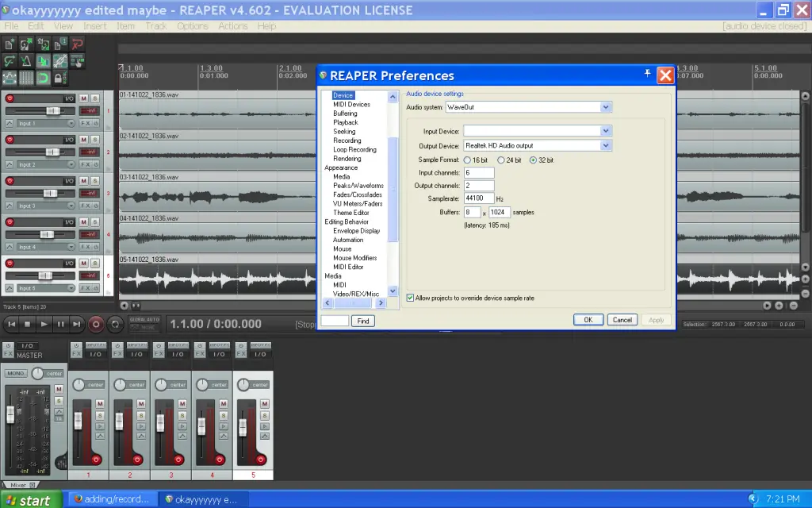Open Theme Editor in the preferences list

[350, 213]
